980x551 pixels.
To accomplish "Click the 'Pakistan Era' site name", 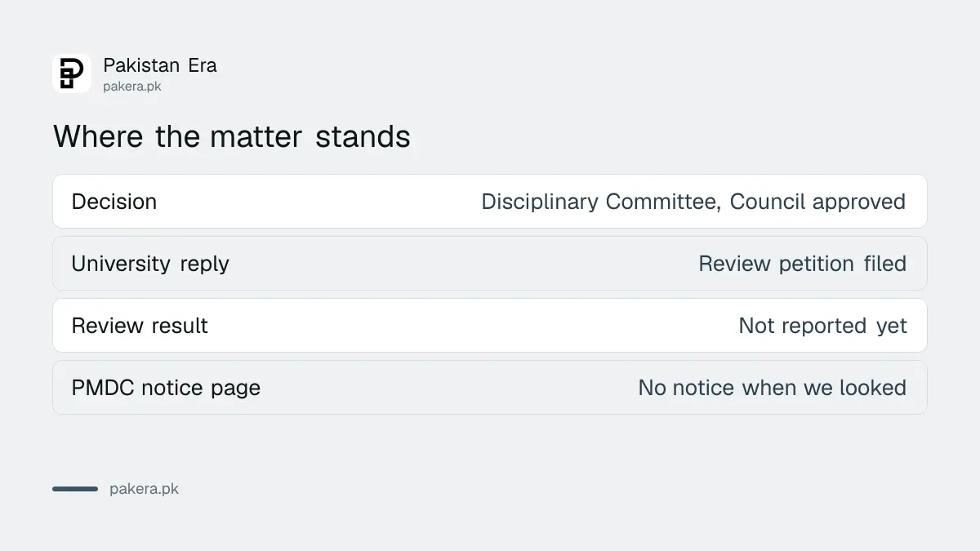I will [x=160, y=65].
